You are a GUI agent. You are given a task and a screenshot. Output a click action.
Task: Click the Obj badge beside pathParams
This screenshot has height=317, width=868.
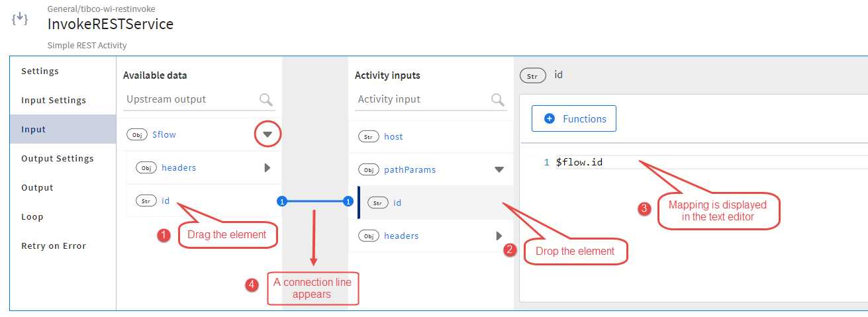[x=369, y=169]
